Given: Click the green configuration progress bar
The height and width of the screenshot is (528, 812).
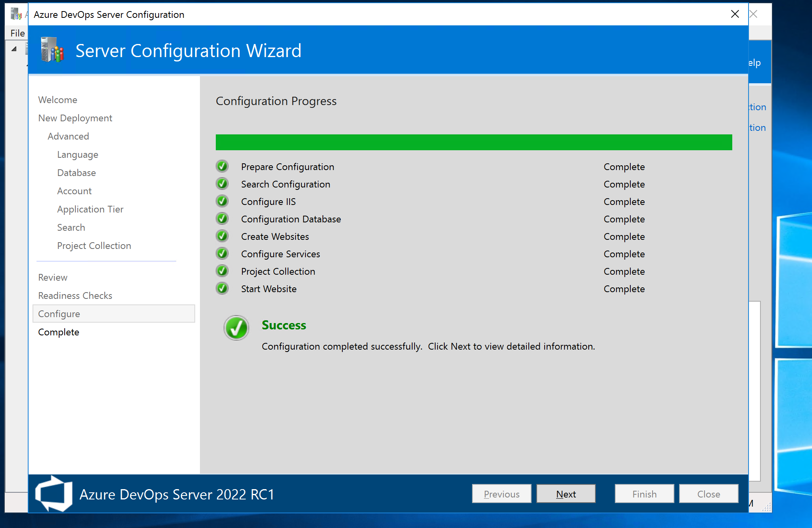Looking at the screenshot, I should (474, 142).
